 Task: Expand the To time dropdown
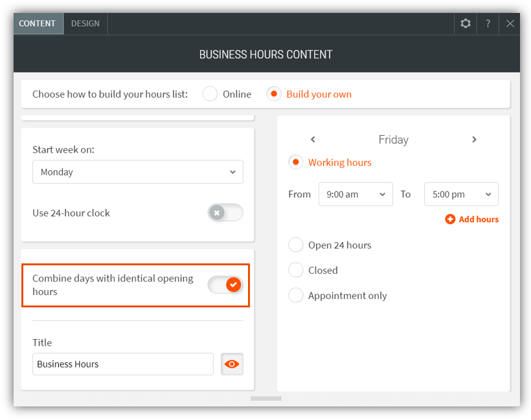461,194
